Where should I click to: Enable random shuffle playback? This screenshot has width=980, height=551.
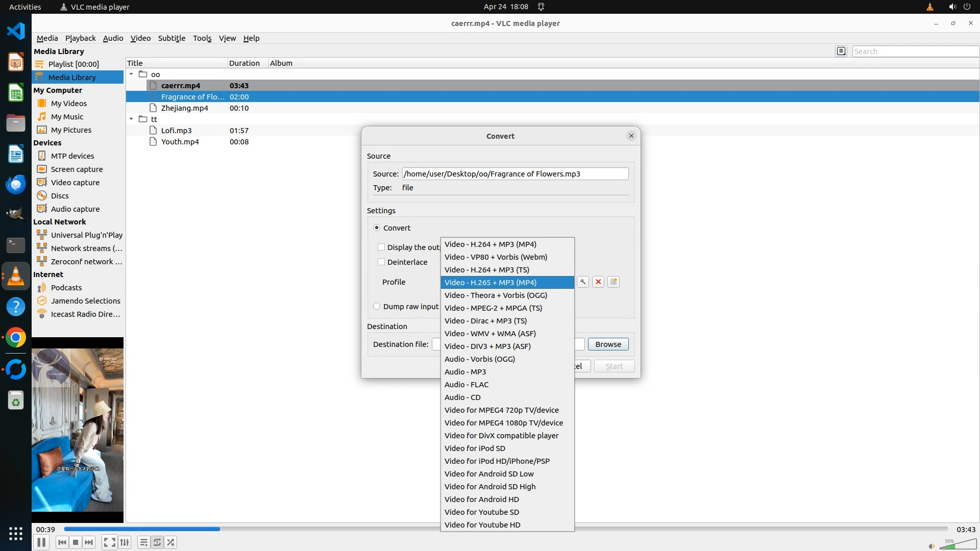coord(171,542)
